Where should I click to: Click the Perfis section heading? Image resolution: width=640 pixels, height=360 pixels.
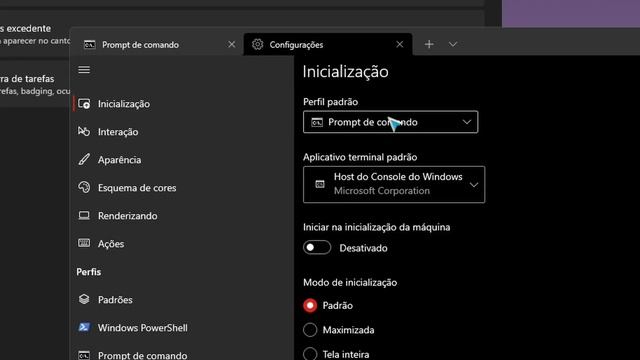coord(89,272)
